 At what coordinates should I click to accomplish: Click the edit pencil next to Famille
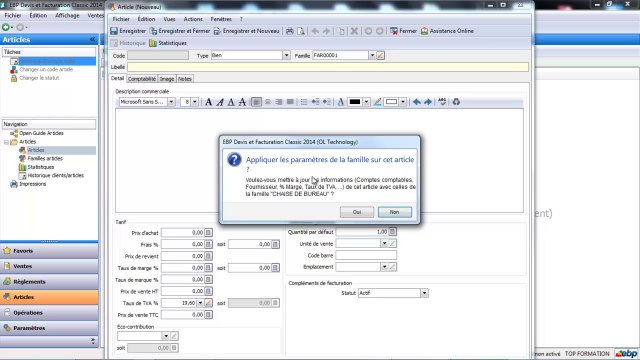tap(380, 56)
